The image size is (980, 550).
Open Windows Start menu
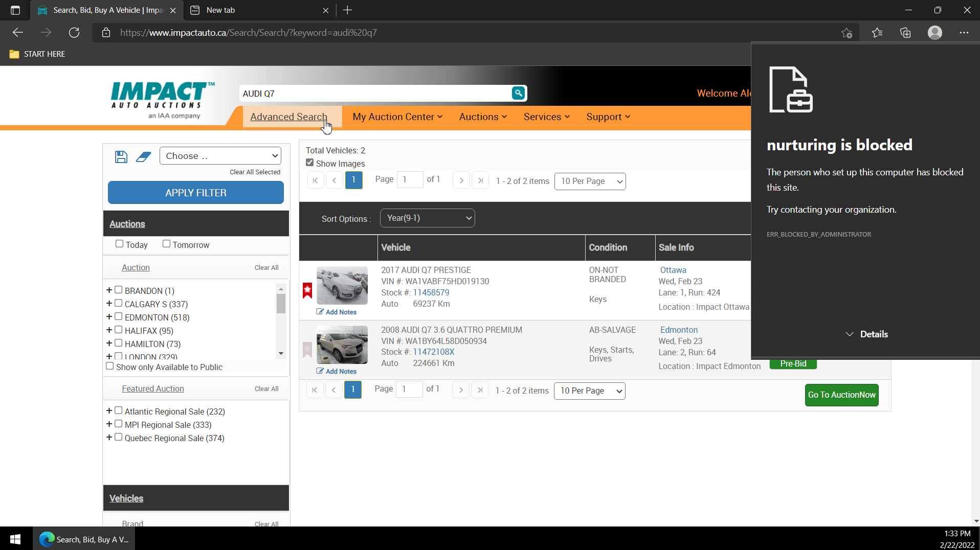15,539
